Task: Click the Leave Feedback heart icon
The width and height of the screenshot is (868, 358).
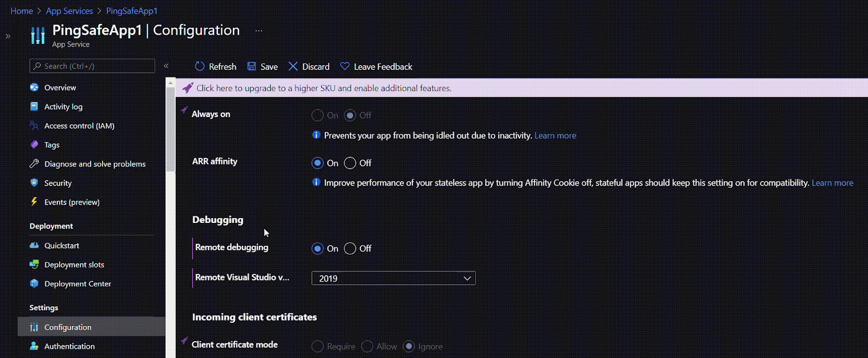Action: 345,67
